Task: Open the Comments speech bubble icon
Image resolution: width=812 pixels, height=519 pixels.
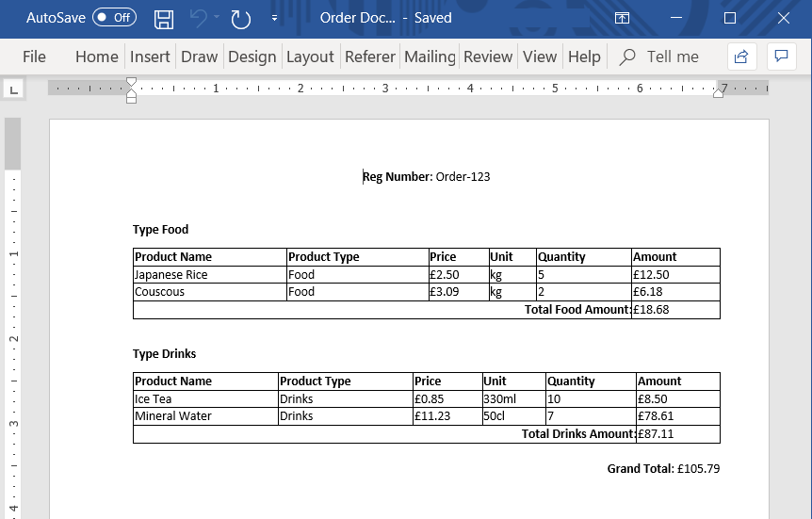Action: coord(781,57)
